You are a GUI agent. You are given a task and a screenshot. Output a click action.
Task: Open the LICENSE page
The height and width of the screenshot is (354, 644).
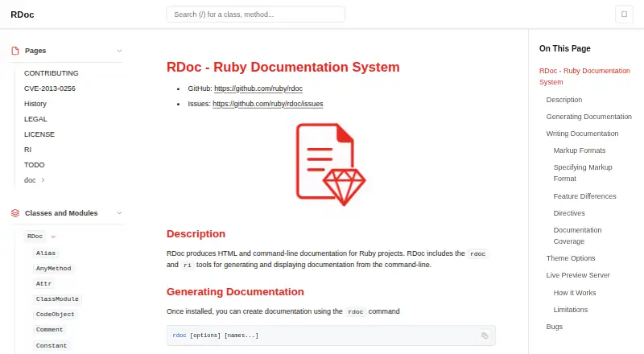tap(39, 134)
